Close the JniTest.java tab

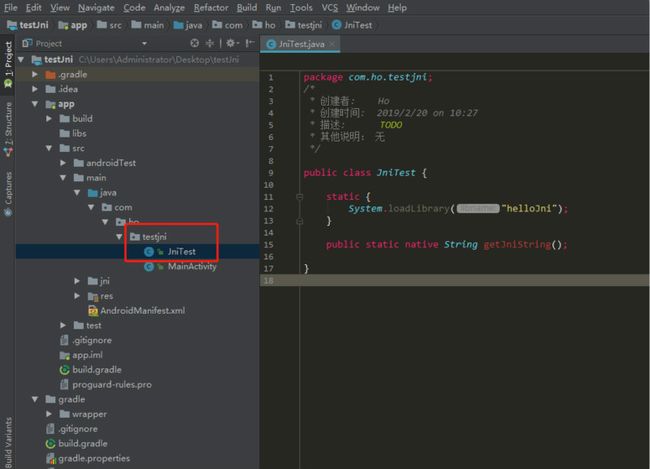tap(332, 44)
